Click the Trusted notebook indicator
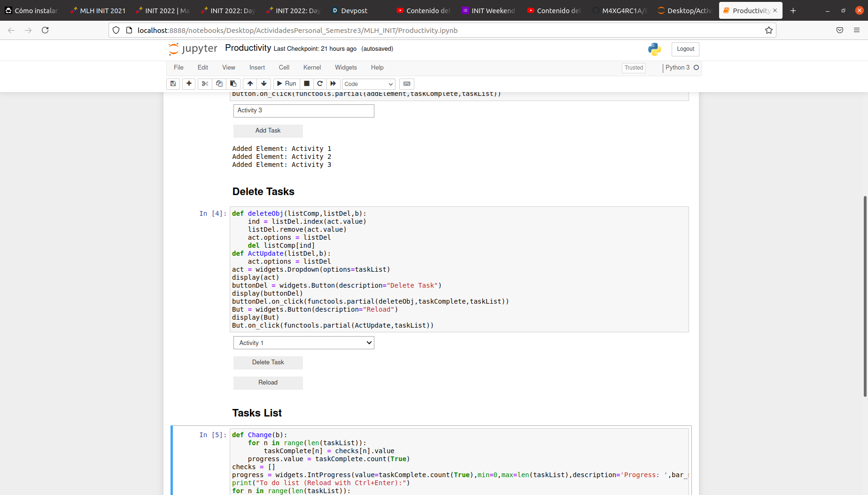 click(x=634, y=68)
